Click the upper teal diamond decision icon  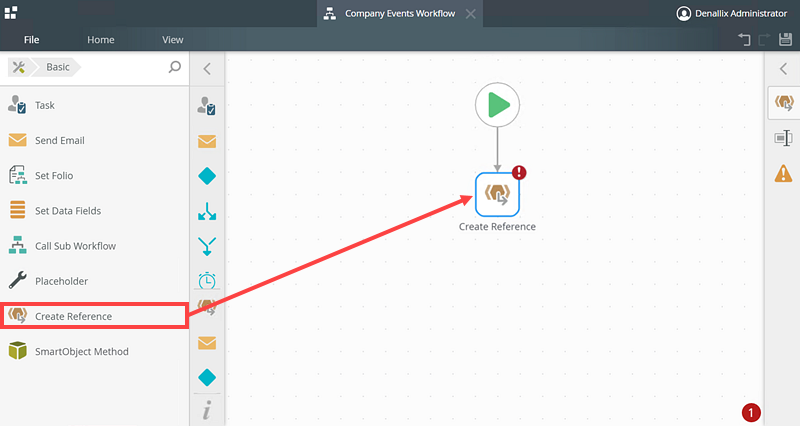(207, 176)
